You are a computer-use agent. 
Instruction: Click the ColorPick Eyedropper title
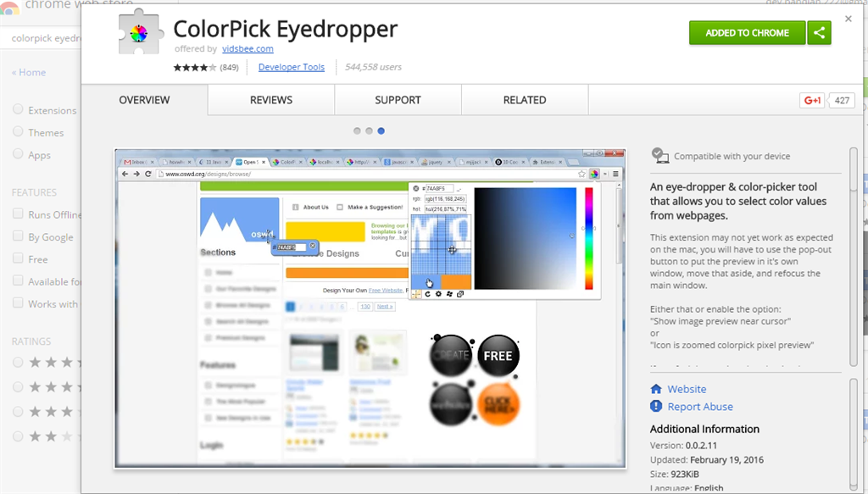tap(285, 29)
